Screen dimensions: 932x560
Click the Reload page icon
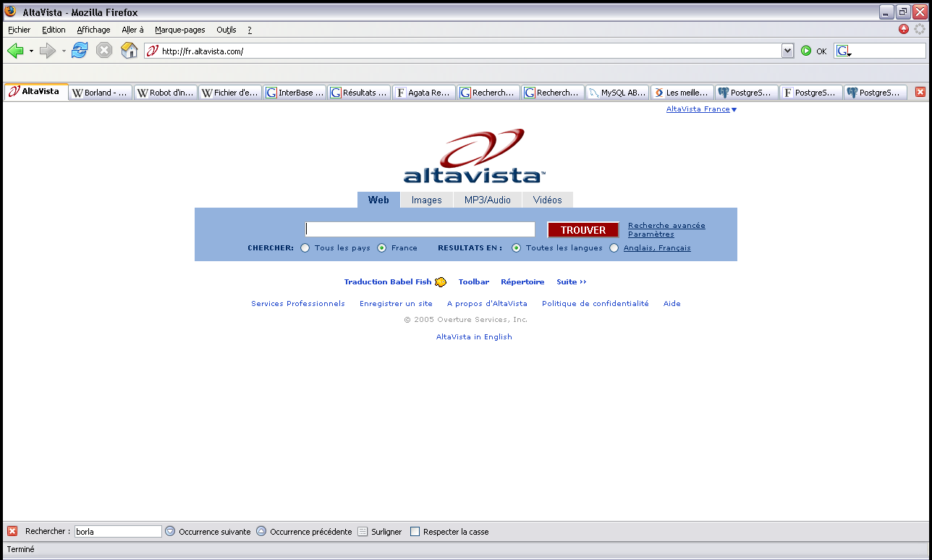80,51
